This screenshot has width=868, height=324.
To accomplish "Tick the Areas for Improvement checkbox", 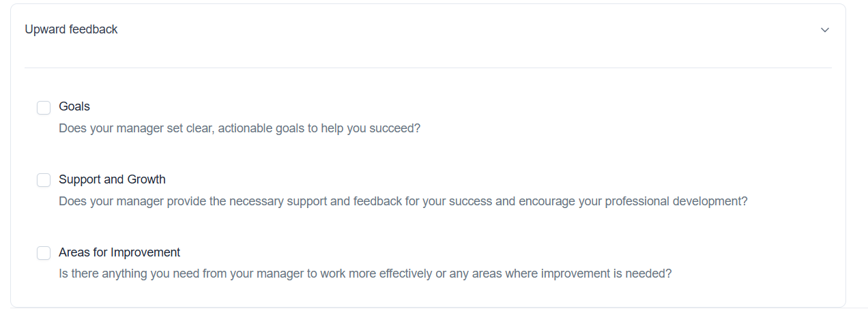I will pyautogui.click(x=44, y=253).
